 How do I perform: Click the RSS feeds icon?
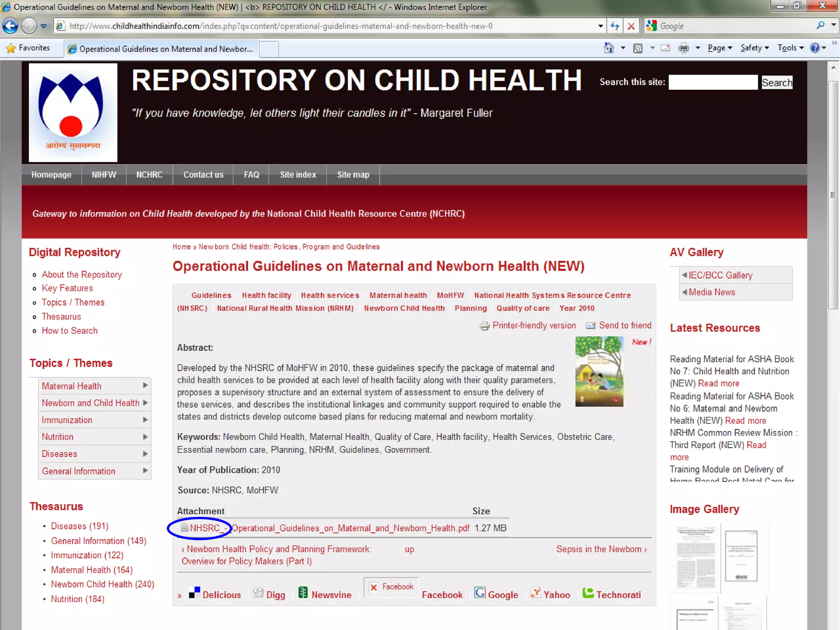(x=638, y=48)
